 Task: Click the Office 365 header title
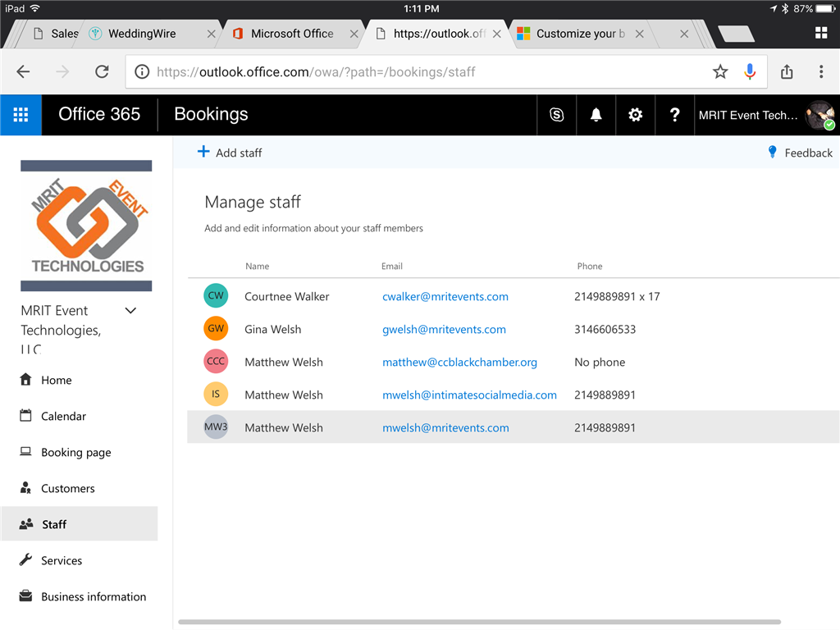point(99,113)
